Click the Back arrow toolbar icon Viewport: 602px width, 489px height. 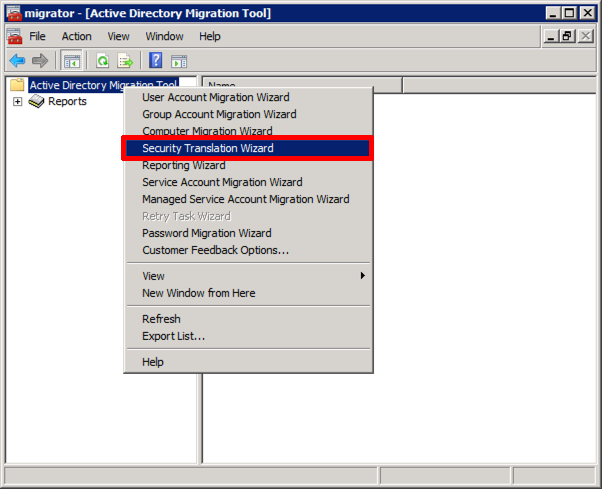coord(17,61)
